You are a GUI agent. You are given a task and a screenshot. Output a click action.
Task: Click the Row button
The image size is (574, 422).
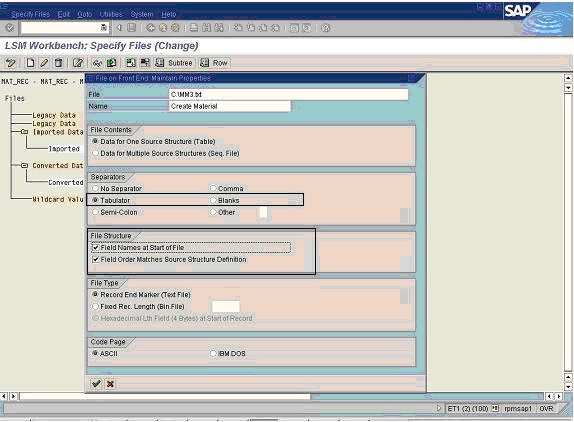215,63
